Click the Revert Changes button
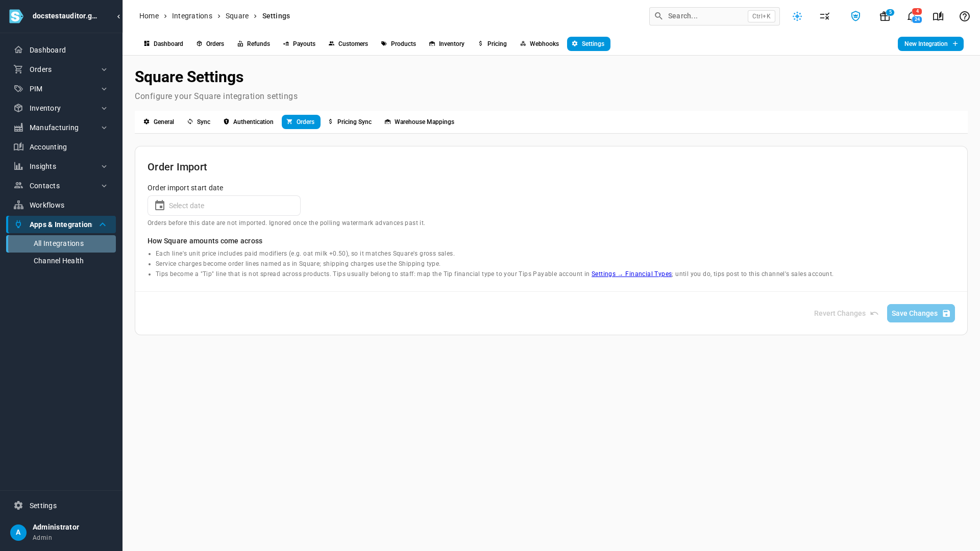The width and height of the screenshot is (980, 551). click(846, 313)
